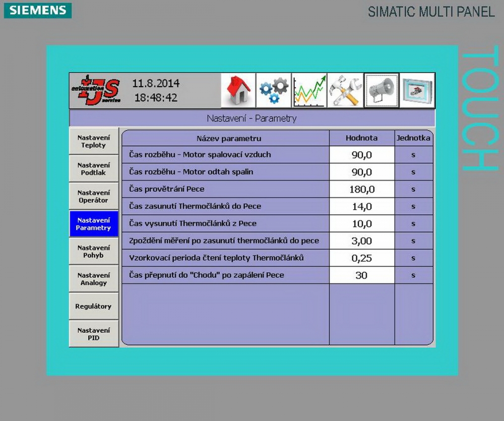Select the highlighted Nastavení Parametry tab

click(x=94, y=224)
